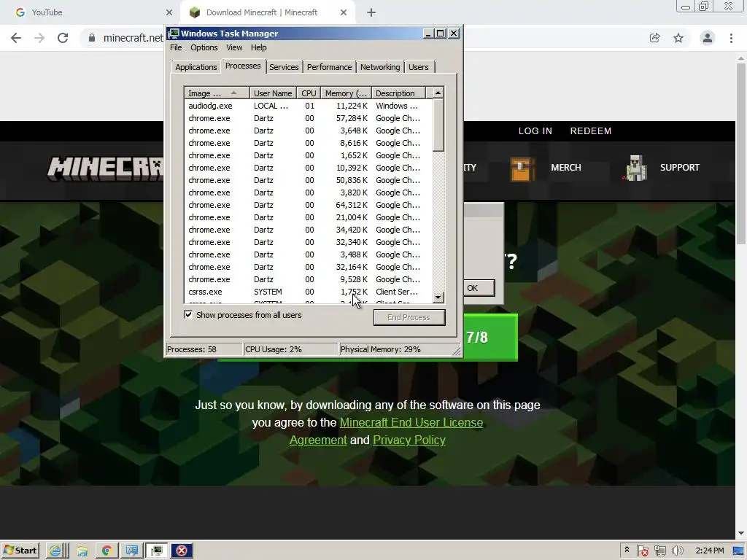Switch to the Networking tab
This screenshot has height=560, width=747.
(380, 67)
